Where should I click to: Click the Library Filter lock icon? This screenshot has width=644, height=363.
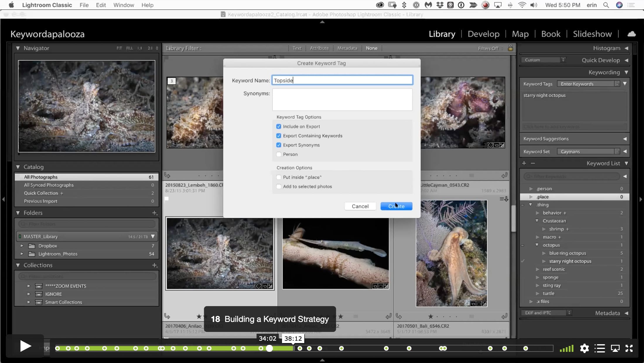point(510,48)
